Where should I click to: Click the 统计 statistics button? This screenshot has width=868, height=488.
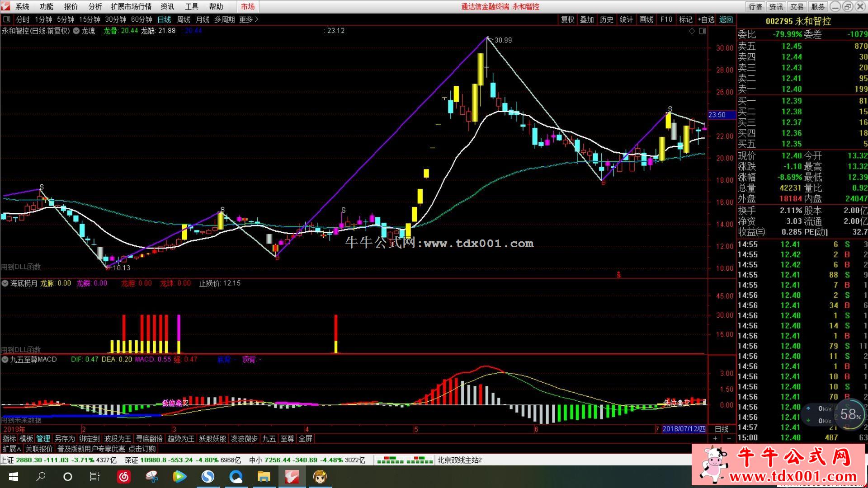click(626, 19)
